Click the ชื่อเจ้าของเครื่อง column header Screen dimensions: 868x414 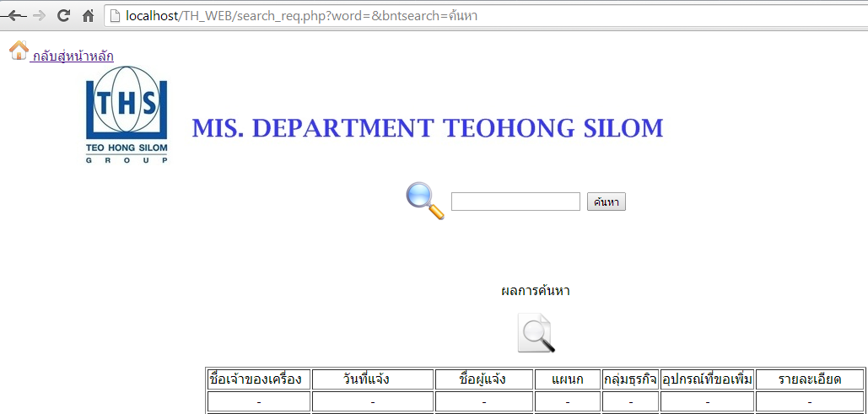point(259,379)
